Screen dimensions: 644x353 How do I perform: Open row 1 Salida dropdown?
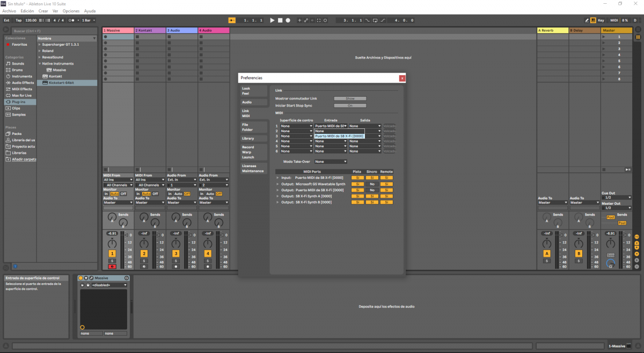pyautogui.click(x=365, y=126)
